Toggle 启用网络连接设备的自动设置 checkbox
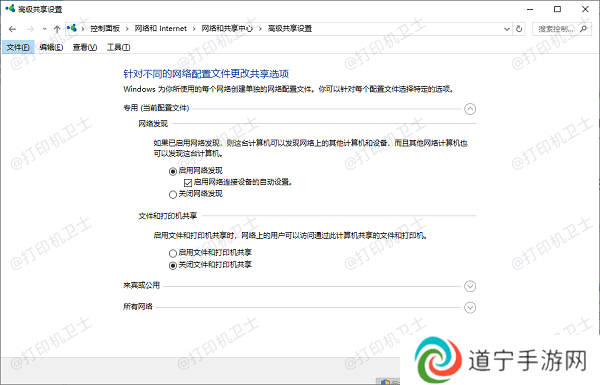 tap(188, 183)
